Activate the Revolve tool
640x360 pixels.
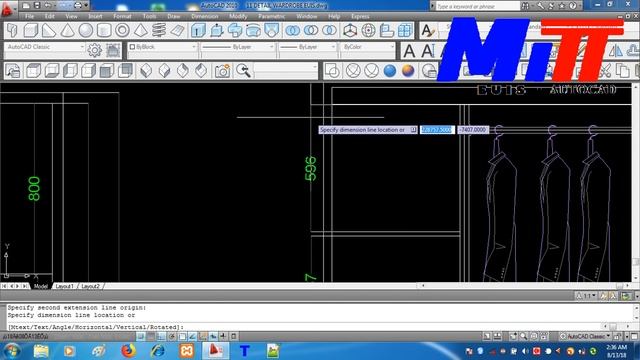[253, 31]
